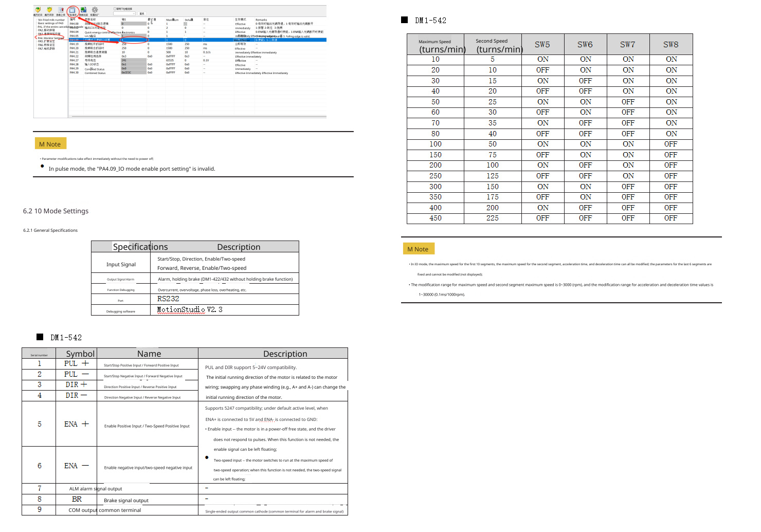Click 'COM output common terminal' row text
Screen dimensions: 761x532
pos(105,510)
